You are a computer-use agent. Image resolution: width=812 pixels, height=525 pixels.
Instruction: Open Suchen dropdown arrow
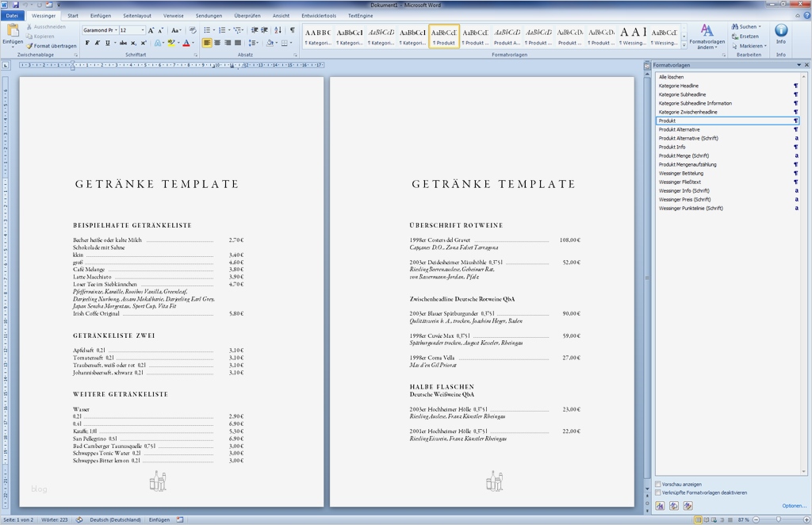[759, 26]
